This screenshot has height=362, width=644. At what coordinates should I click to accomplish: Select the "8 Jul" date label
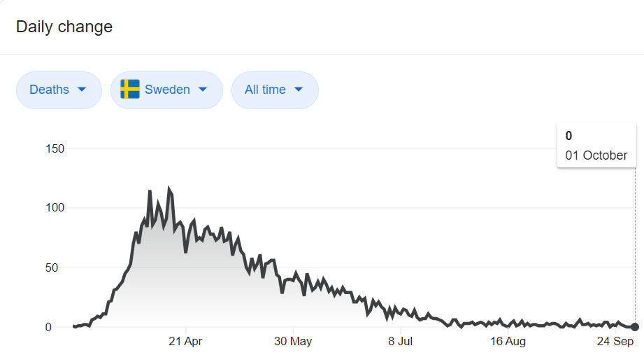(x=401, y=342)
